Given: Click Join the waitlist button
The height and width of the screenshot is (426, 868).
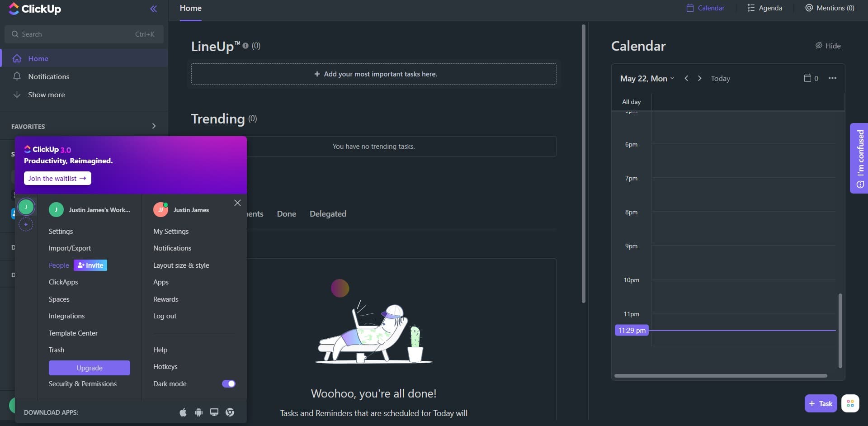Looking at the screenshot, I should coord(57,179).
